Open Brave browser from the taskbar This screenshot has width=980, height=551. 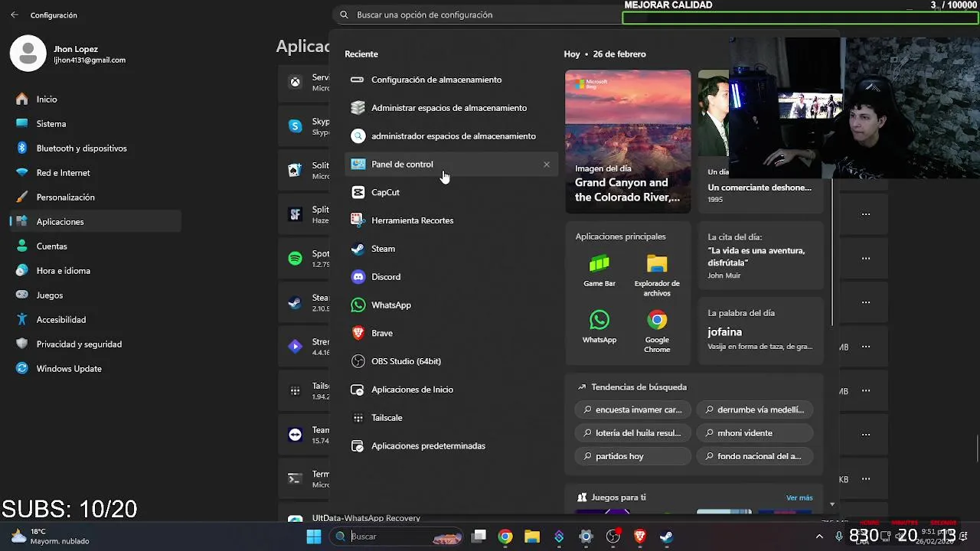click(640, 536)
